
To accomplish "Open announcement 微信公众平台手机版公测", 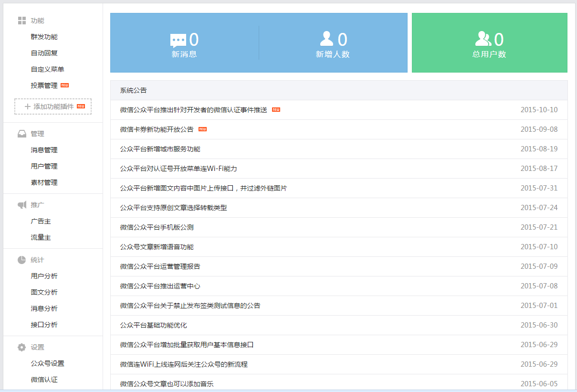I will [157, 227].
